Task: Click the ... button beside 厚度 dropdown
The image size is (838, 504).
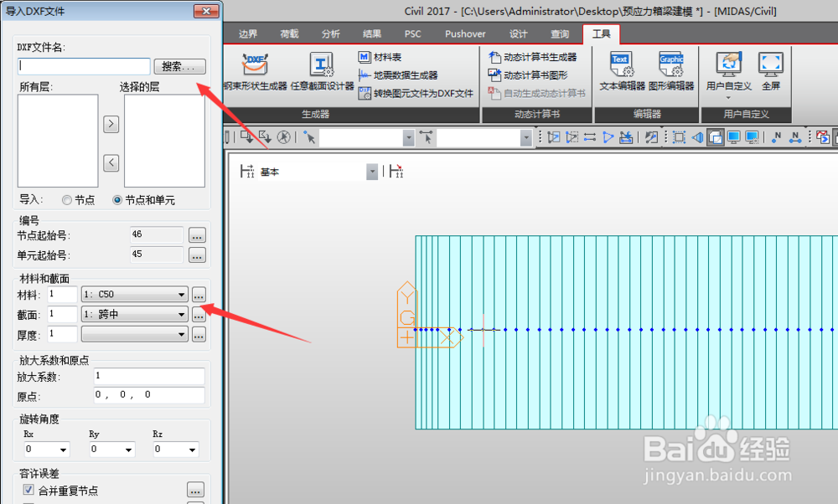Action: 199,335
